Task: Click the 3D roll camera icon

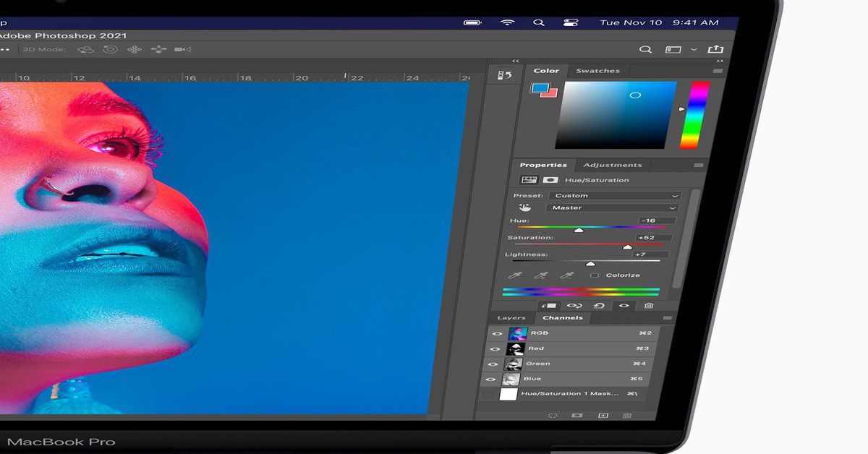Action: 110,49
